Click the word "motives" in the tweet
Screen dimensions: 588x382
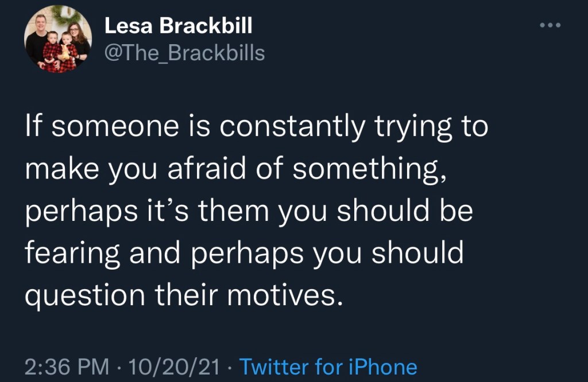[x=298, y=295]
